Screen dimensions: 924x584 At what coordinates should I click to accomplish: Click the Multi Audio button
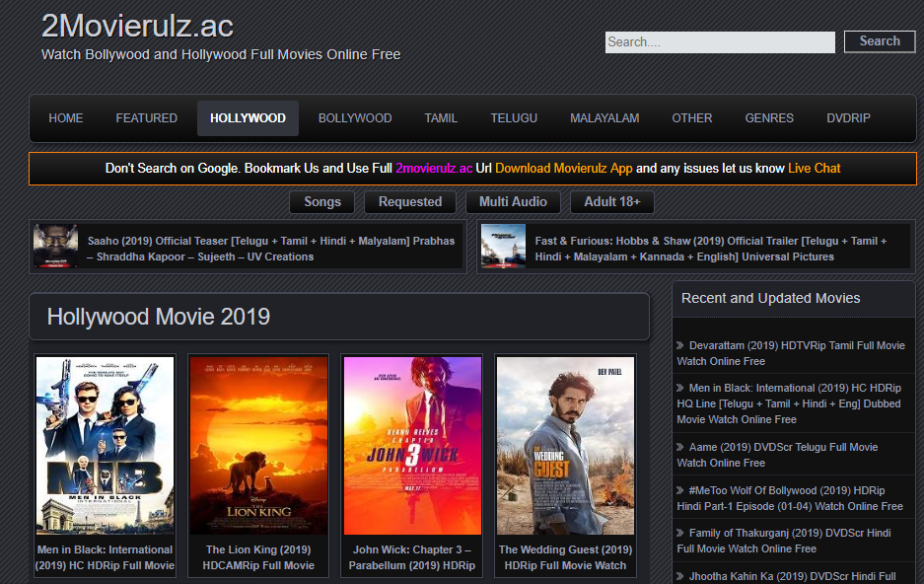(513, 202)
